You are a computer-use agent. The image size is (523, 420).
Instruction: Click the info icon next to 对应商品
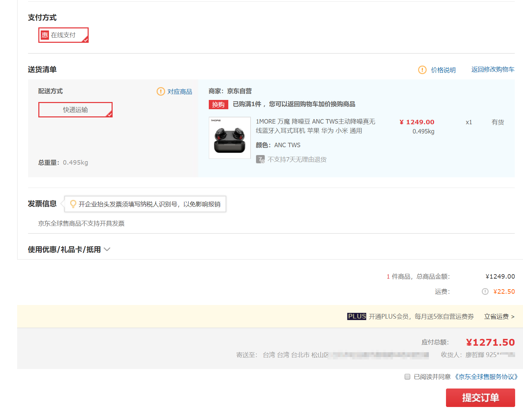coord(160,91)
